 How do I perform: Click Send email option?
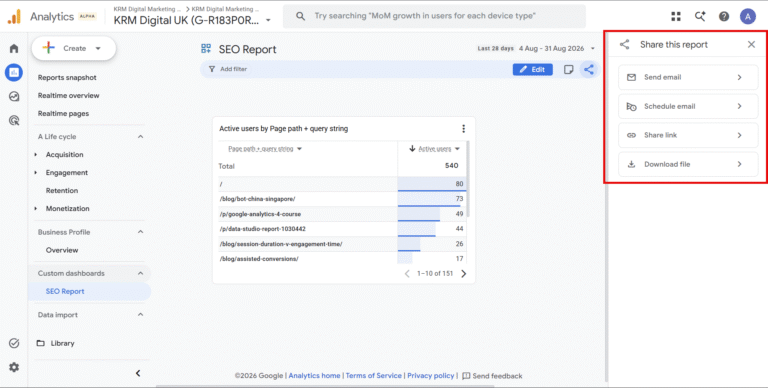[x=688, y=77]
